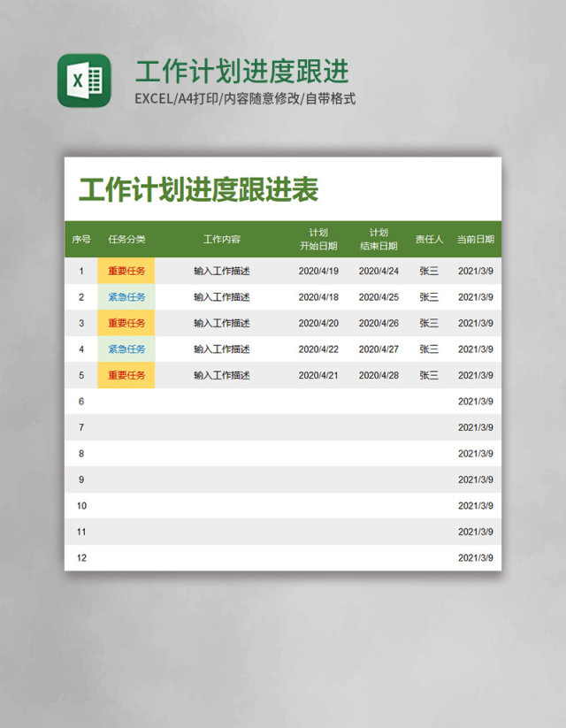Click 紧急任务 cell in row 4

126,349
